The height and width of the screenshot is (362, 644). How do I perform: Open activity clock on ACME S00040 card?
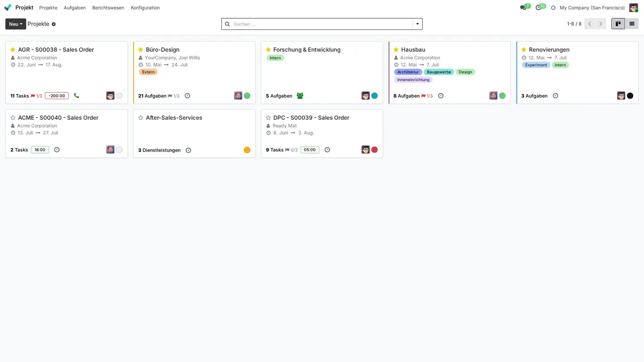(x=57, y=150)
